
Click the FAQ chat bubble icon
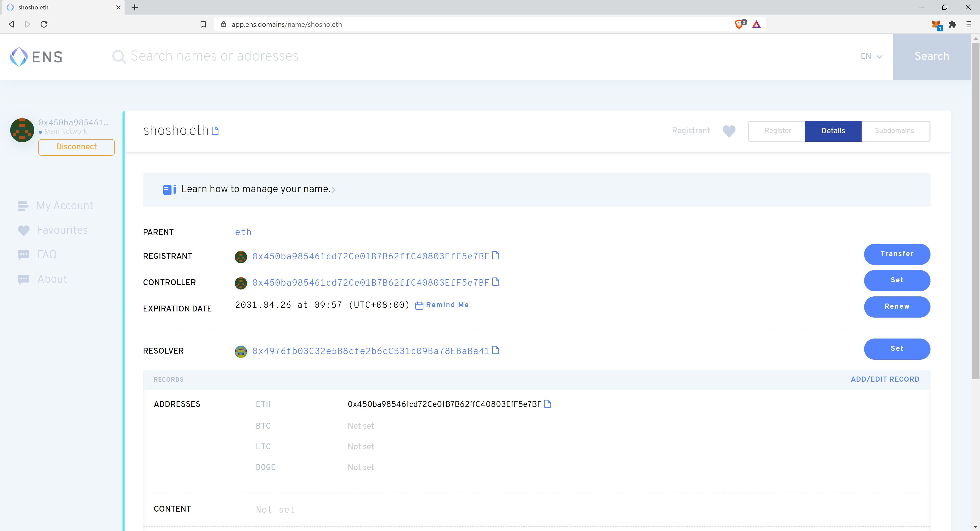pos(23,255)
